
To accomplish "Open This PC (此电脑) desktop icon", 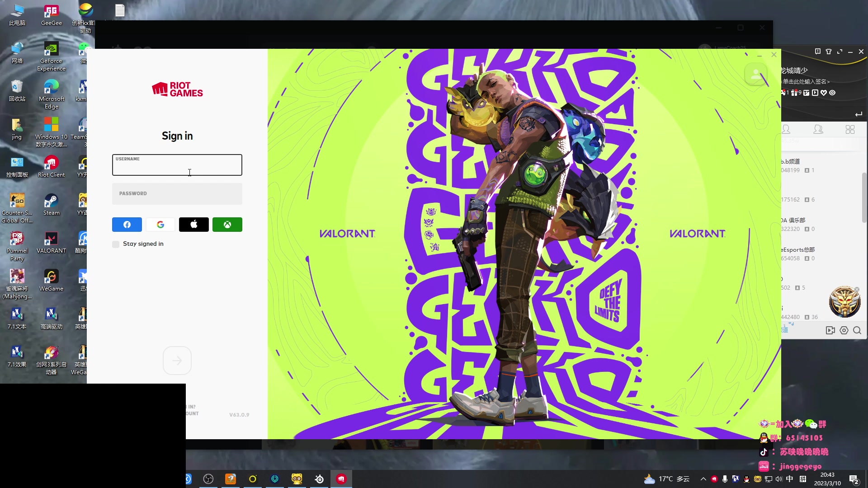I will point(17,15).
